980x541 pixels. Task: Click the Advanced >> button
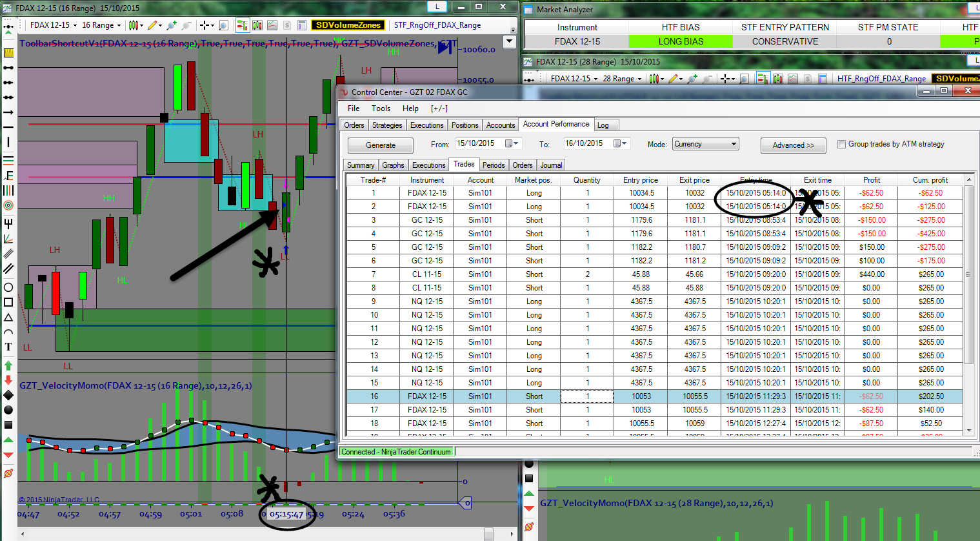click(794, 145)
